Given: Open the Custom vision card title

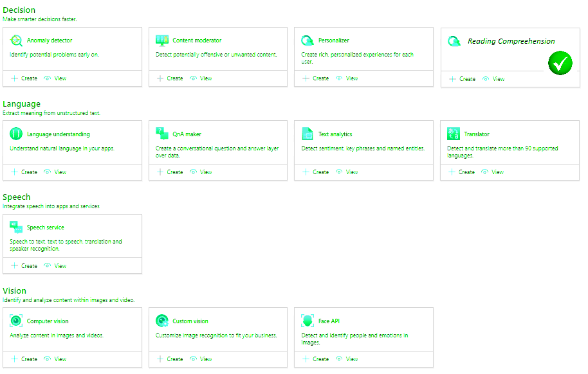Looking at the screenshot, I should click(190, 321).
